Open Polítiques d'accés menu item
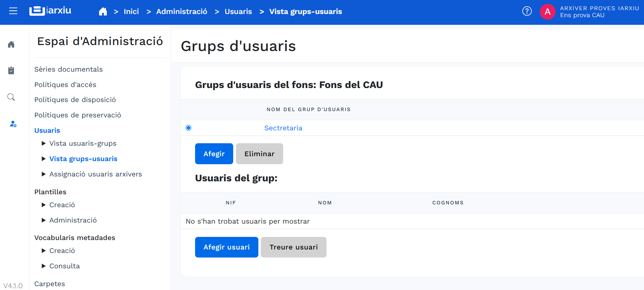 pos(65,85)
